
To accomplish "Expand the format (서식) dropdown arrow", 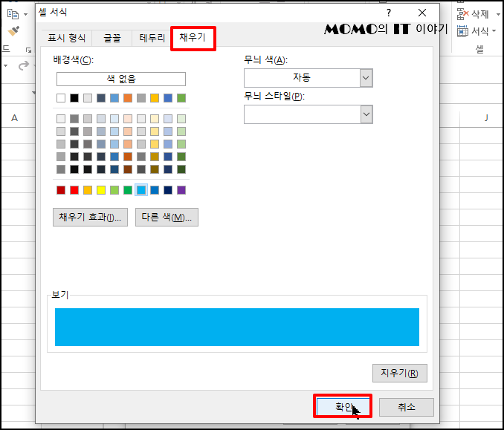I will coord(494,31).
